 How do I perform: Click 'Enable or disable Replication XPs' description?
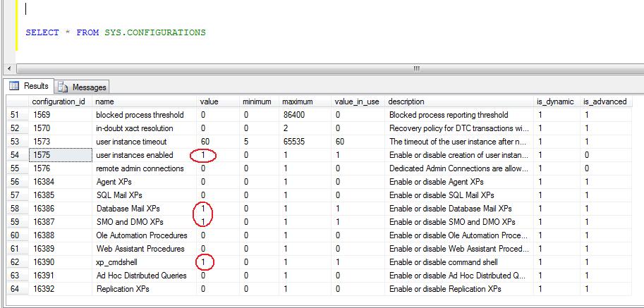(x=460, y=289)
